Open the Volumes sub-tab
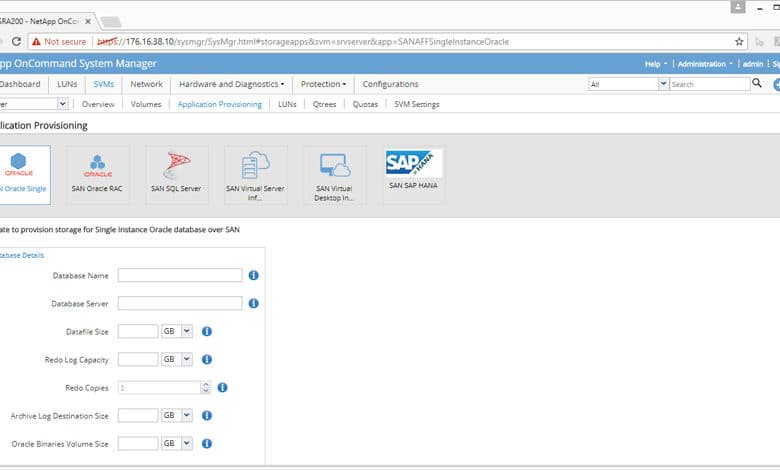Image resolution: width=780 pixels, height=470 pixels. 146,104
